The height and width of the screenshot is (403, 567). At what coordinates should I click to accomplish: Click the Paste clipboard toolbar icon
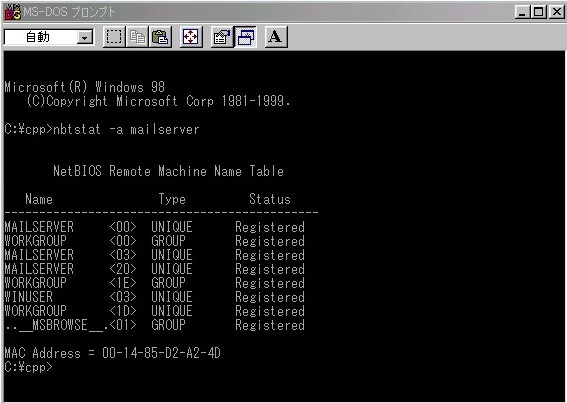161,37
